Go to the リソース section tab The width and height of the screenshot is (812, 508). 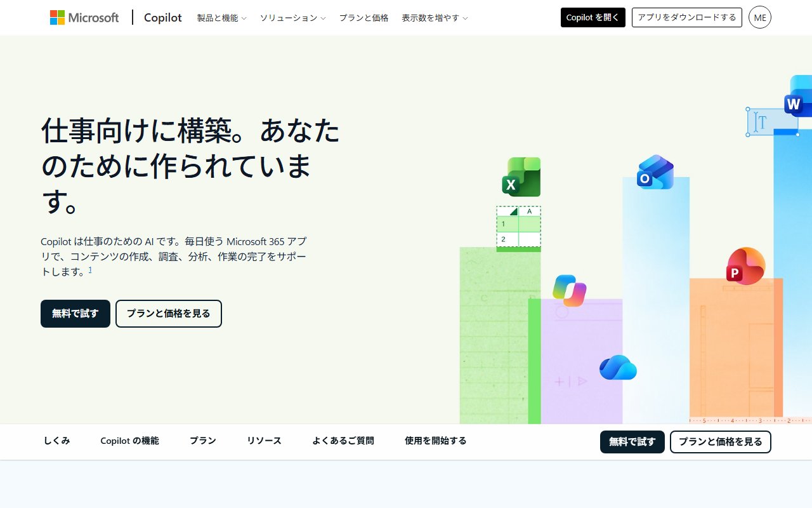click(264, 441)
